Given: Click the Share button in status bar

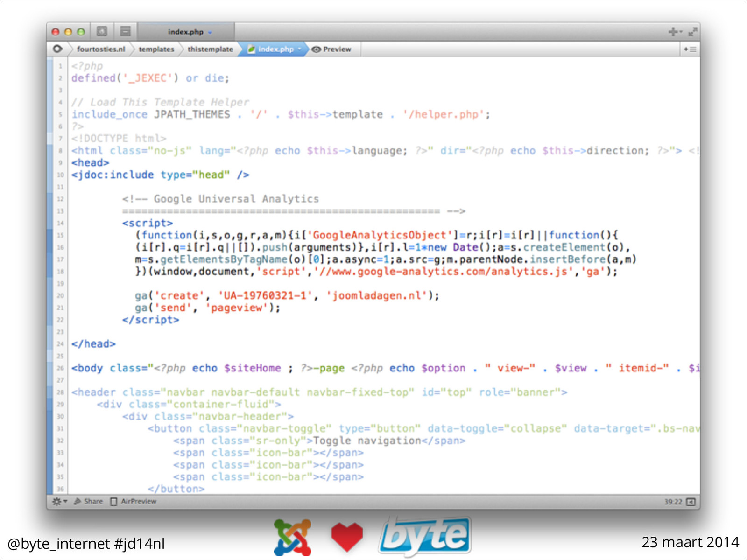Looking at the screenshot, I should click(88, 501).
